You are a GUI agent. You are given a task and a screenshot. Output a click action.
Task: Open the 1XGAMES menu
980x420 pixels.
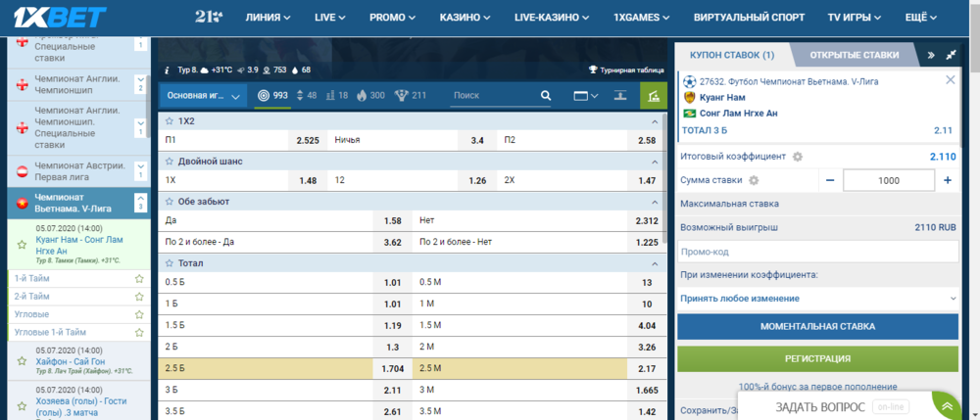(642, 18)
